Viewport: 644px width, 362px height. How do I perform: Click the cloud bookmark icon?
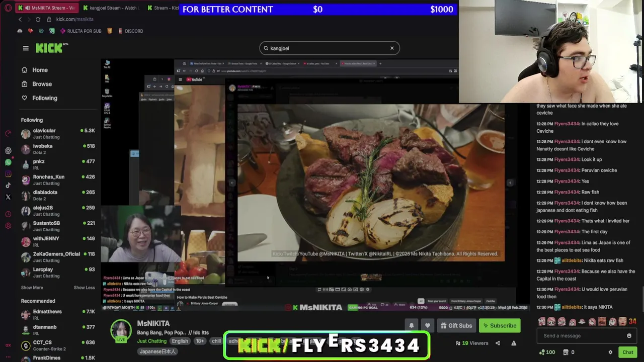[x=20, y=31]
